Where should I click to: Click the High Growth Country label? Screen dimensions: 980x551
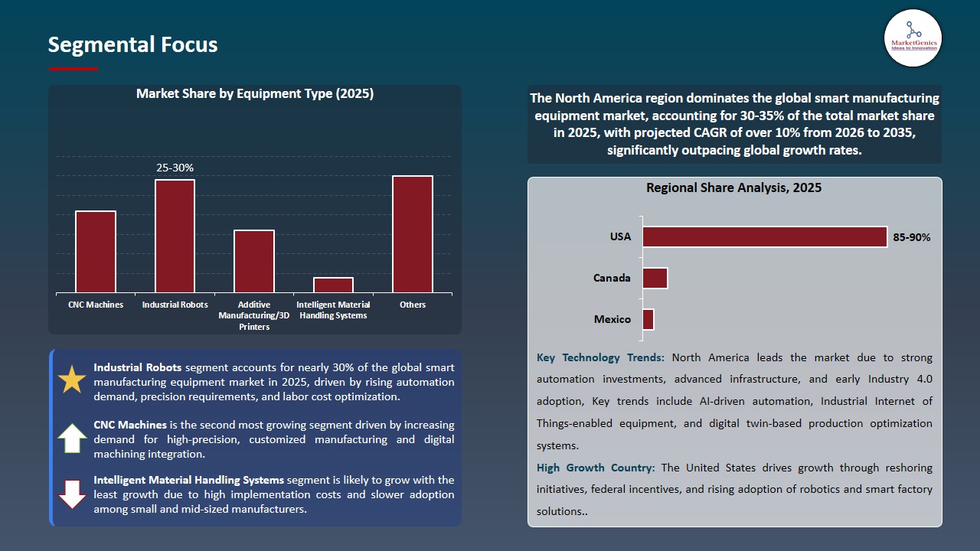(x=596, y=468)
